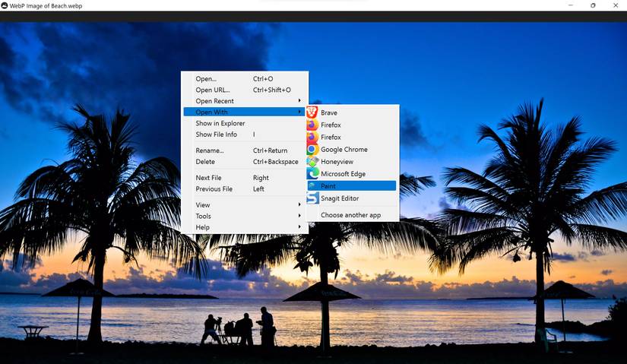Click the Tools submenu arrow
This screenshot has height=364, width=627.
(299, 216)
